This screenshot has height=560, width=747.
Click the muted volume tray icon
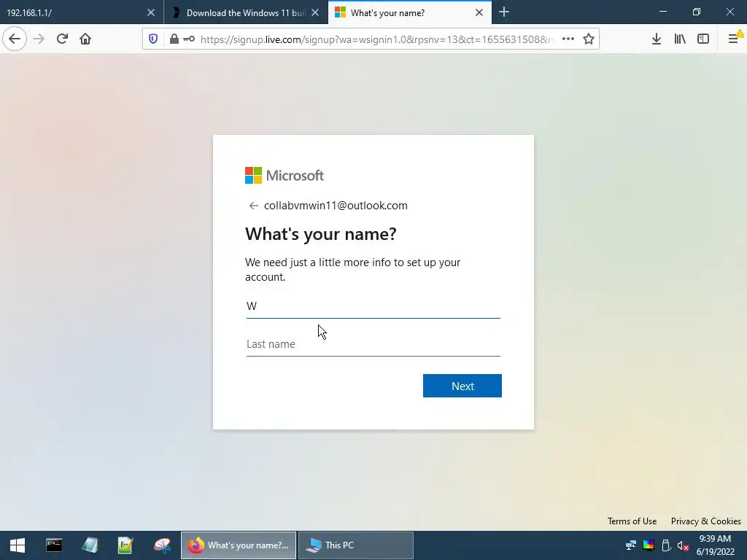[x=683, y=545]
